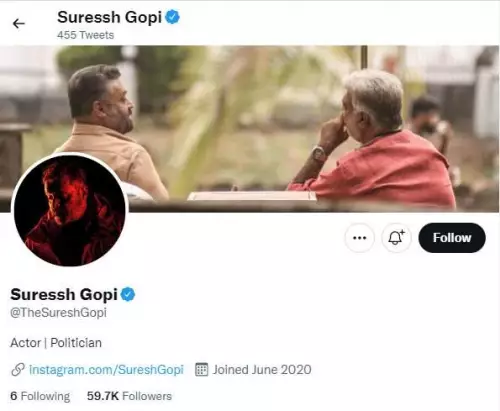Screen dimensions: 500x411
Task: Click the Suressh Gopi profile display name
Action: coord(64,295)
